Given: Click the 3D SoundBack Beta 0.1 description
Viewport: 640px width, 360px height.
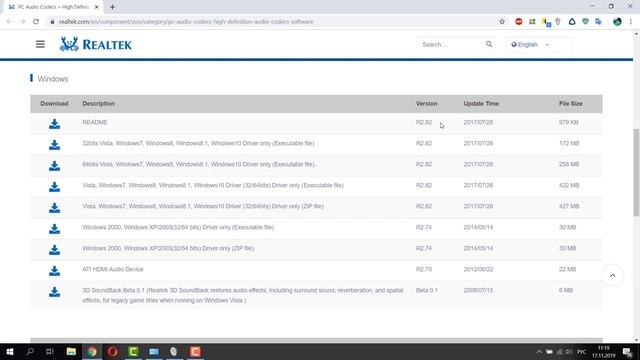Looking at the screenshot, I should (x=243, y=295).
